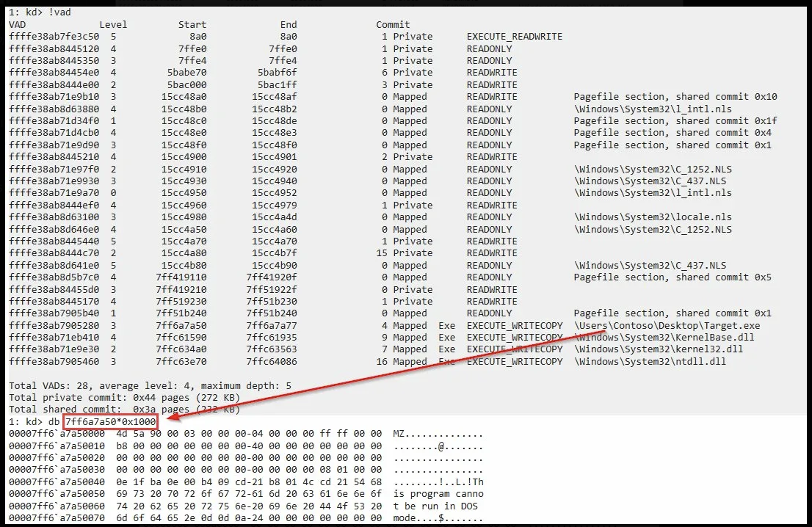Click the VAD column header
The image size is (812, 527).
click(17, 25)
